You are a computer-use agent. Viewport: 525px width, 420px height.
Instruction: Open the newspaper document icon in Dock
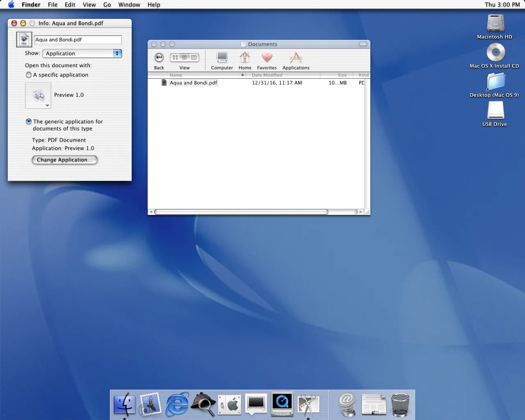point(374,404)
